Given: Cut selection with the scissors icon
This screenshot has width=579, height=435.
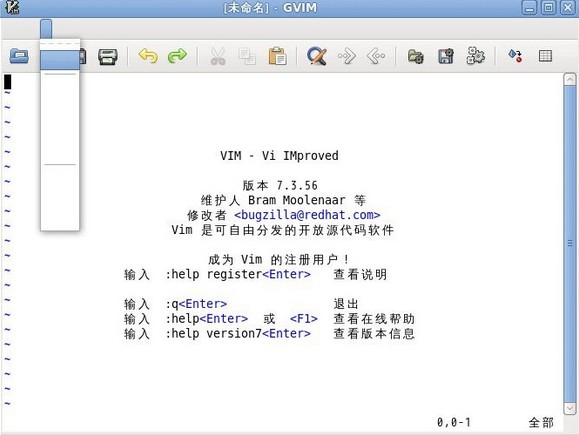Looking at the screenshot, I should click(x=218, y=56).
